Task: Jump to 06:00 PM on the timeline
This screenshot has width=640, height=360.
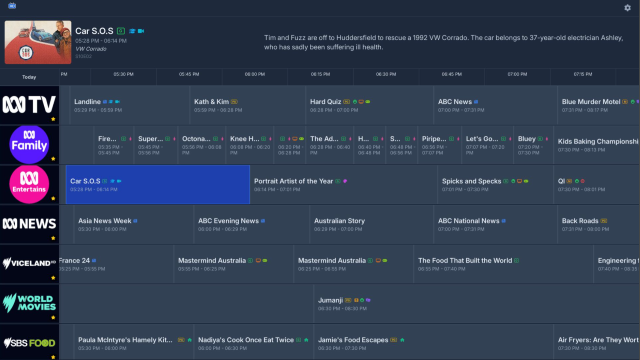Action: (255, 74)
